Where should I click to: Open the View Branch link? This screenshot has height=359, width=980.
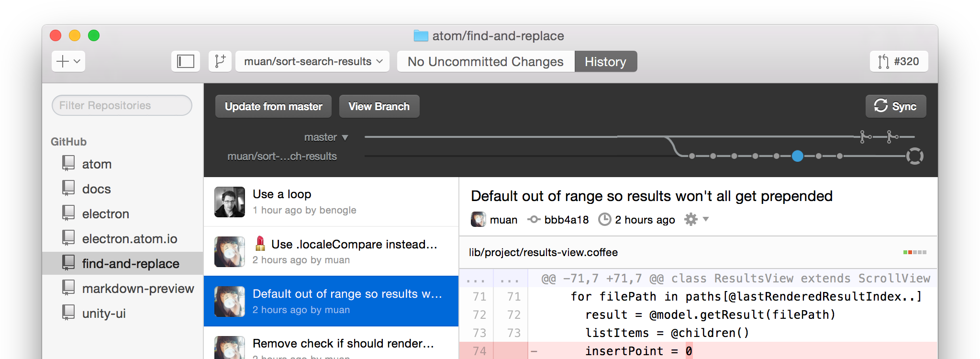tap(379, 106)
